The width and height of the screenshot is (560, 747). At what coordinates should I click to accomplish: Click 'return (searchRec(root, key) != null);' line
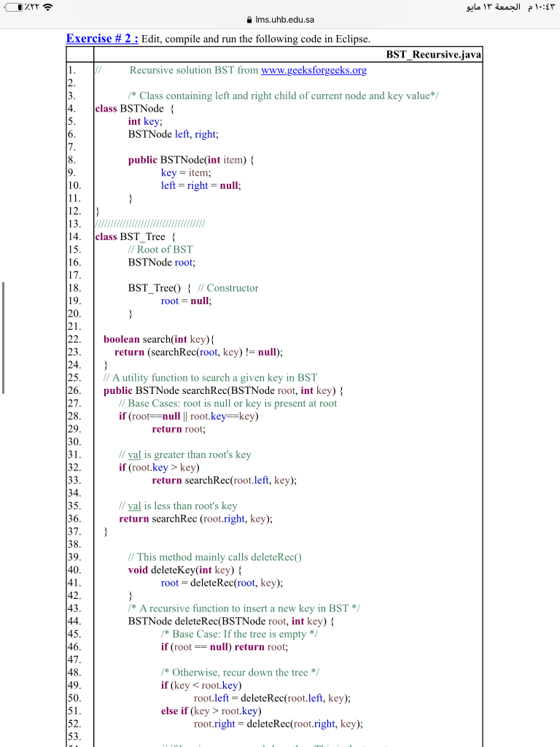(198, 352)
